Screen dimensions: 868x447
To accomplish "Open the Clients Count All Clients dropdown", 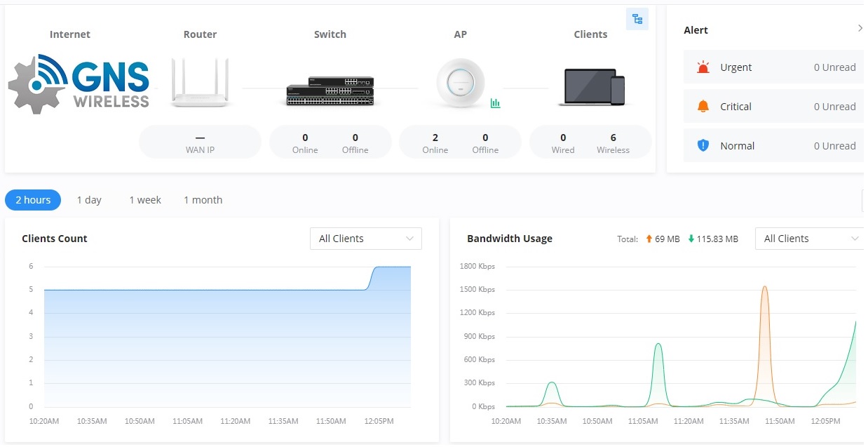I will (366, 239).
